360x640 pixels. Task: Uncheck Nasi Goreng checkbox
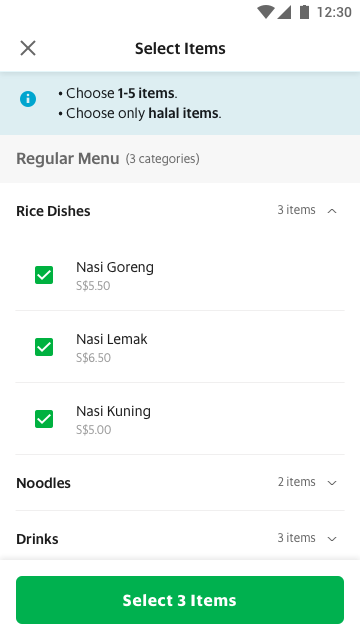coord(44,275)
